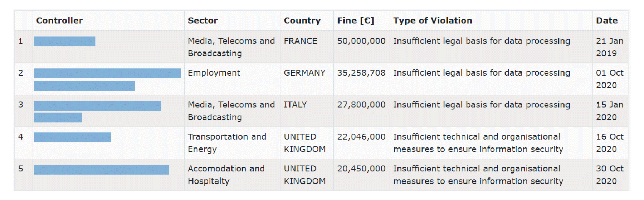Sort by the Fine [€] column header
644x200 pixels.
click(x=356, y=20)
